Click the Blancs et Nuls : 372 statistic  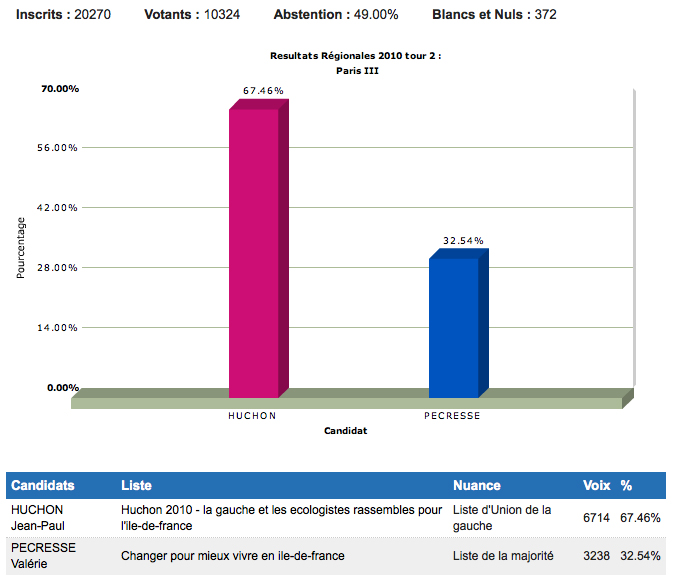(494, 15)
